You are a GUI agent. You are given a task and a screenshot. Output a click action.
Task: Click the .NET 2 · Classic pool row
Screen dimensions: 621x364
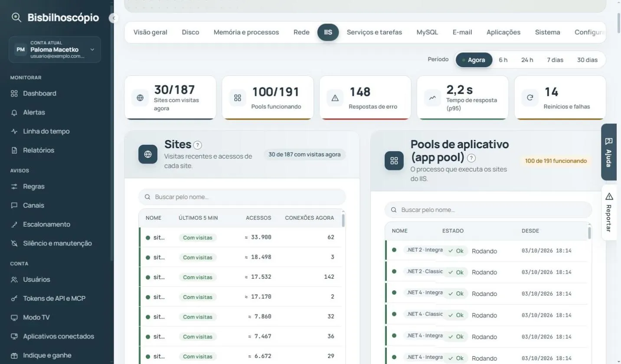click(x=486, y=272)
